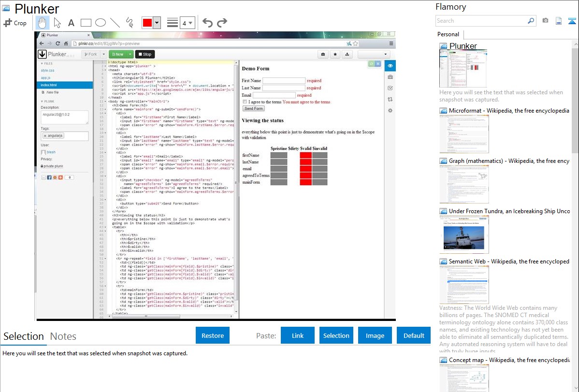Paste as Image
The image size is (579, 392).
tap(375, 335)
